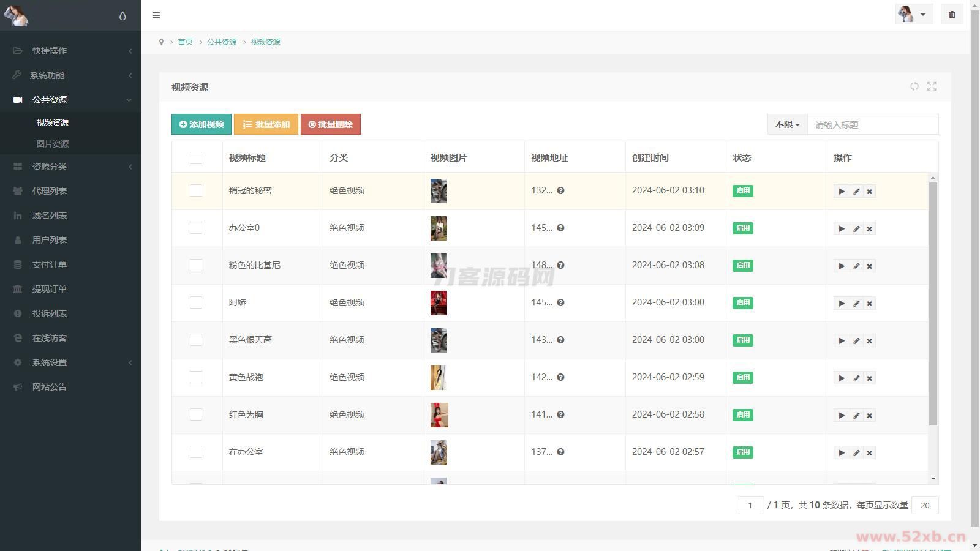
Task: Edit the 办公室0 video entry
Action: tap(856, 229)
